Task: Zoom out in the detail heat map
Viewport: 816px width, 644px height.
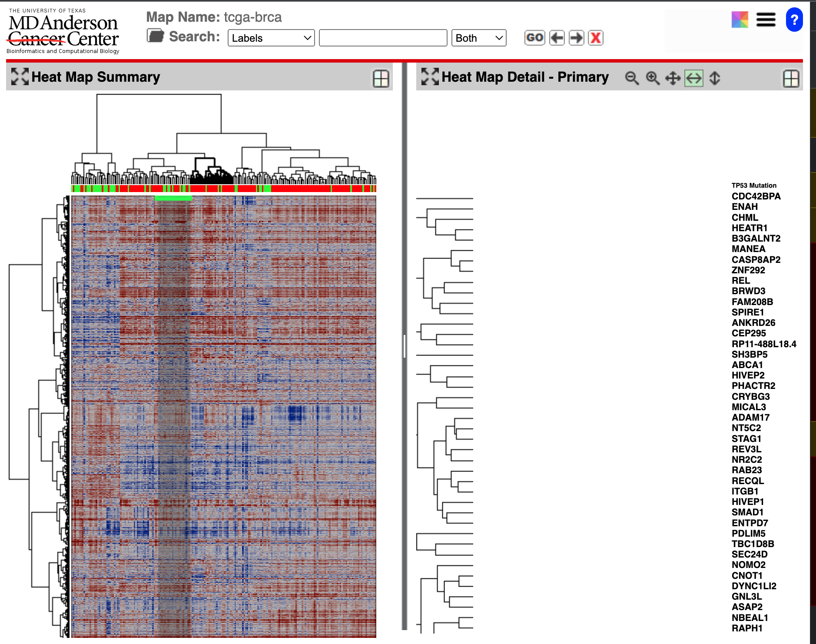Action: click(x=632, y=78)
